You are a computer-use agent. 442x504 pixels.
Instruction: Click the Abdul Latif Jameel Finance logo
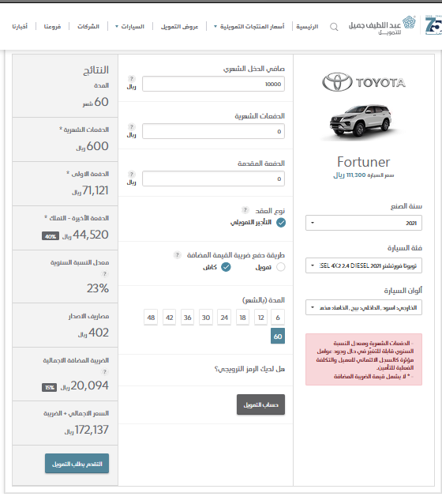point(382,26)
